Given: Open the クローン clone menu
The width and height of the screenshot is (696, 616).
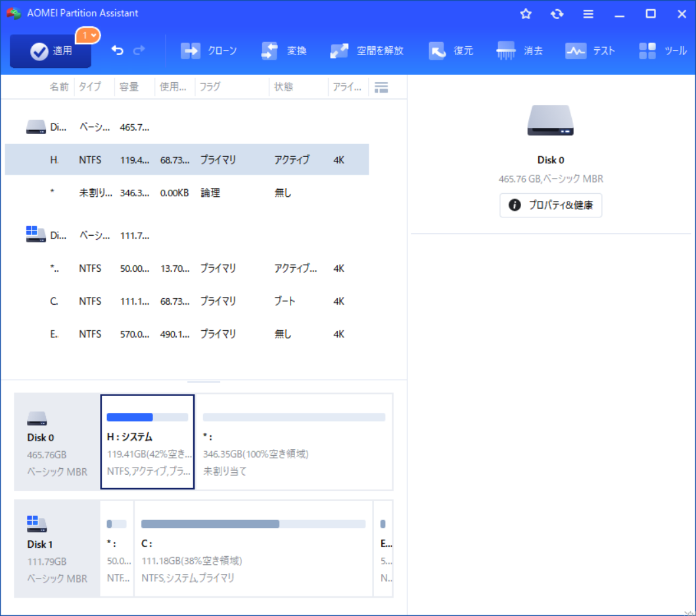Looking at the screenshot, I should click(x=208, y=51).
